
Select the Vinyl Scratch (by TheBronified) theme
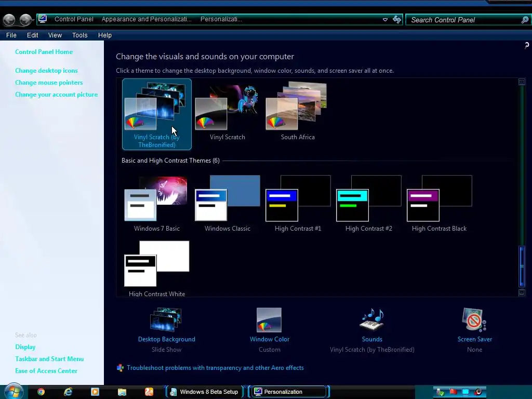pos(157,114)
